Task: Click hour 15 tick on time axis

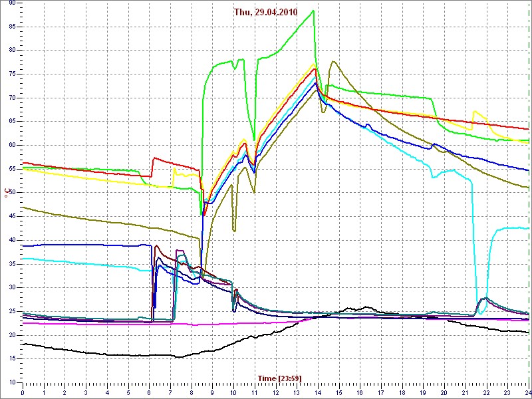Action: [338, 392]
